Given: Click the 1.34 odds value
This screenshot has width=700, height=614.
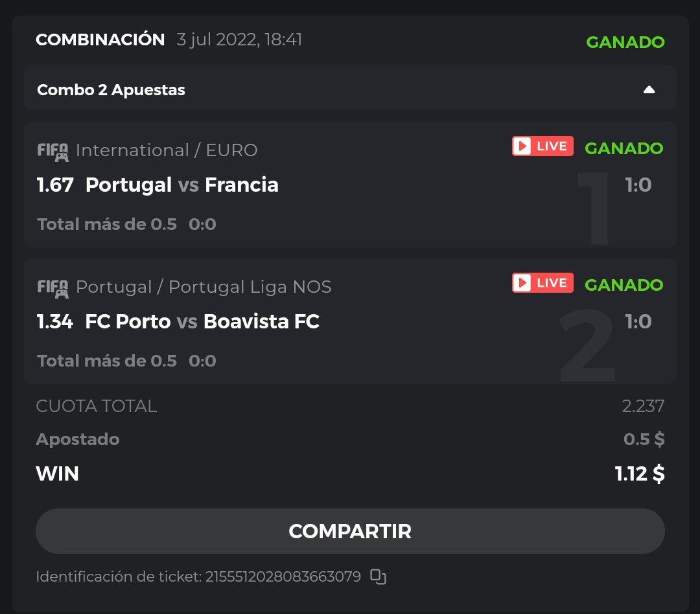Looking at the screenshot, I should (55, 322).
